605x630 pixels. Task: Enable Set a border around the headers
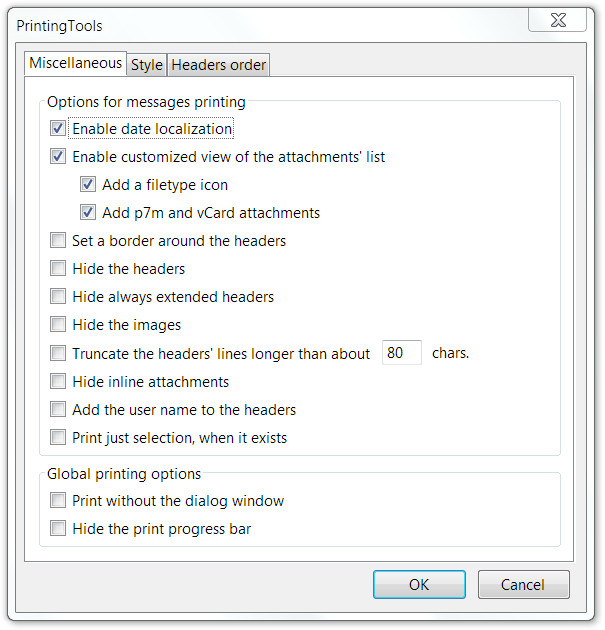click(58, 240)
